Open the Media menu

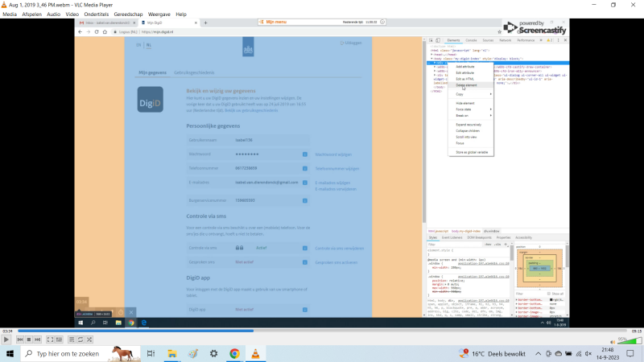point(10,14)
